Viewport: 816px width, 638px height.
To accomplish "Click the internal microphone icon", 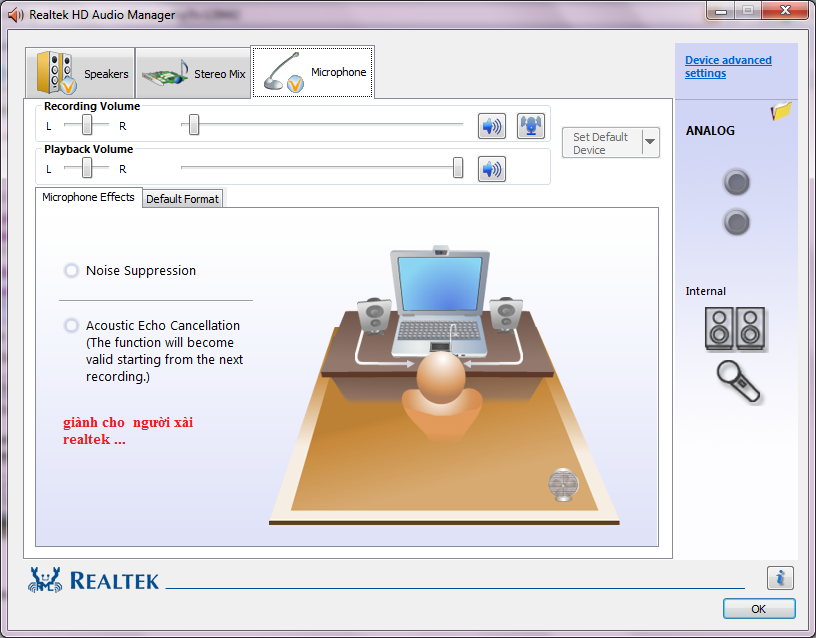I will pos(738,382).
